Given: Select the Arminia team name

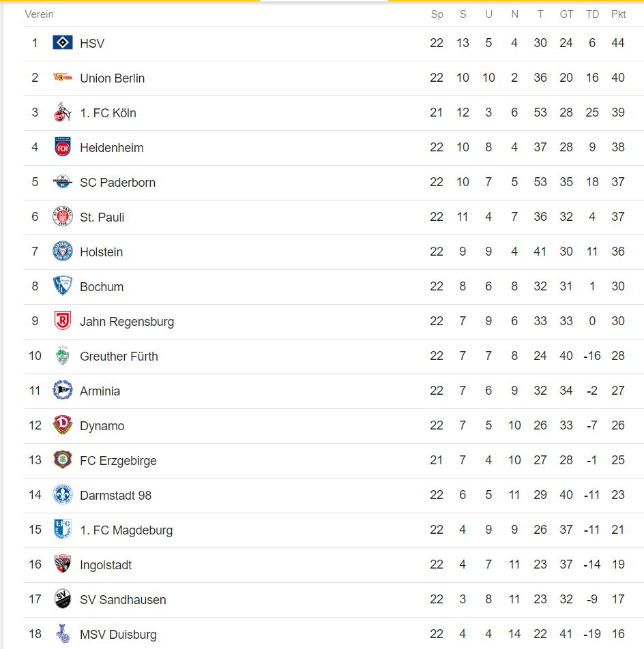Looking at the screenshot, I should coord(100,391).
